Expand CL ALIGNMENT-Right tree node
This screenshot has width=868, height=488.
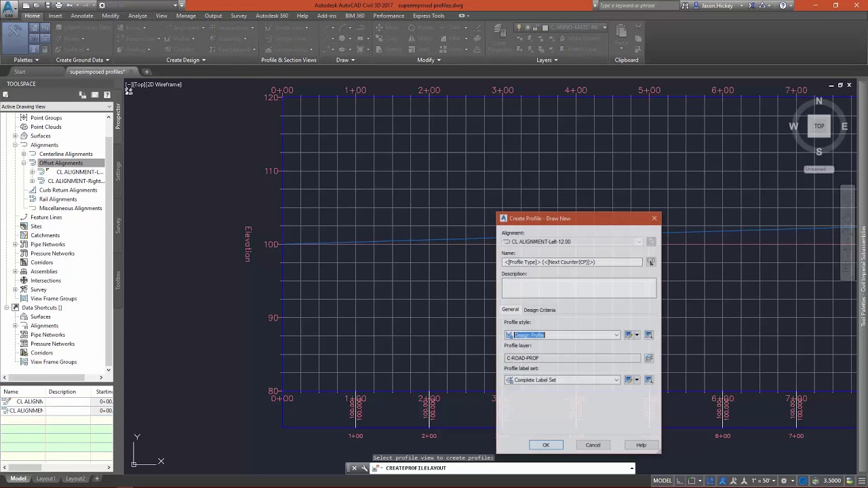[33, 181]
